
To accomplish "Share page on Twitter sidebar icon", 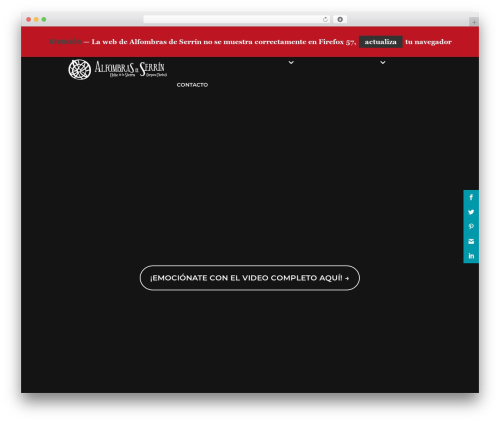I will click(471, 212).
